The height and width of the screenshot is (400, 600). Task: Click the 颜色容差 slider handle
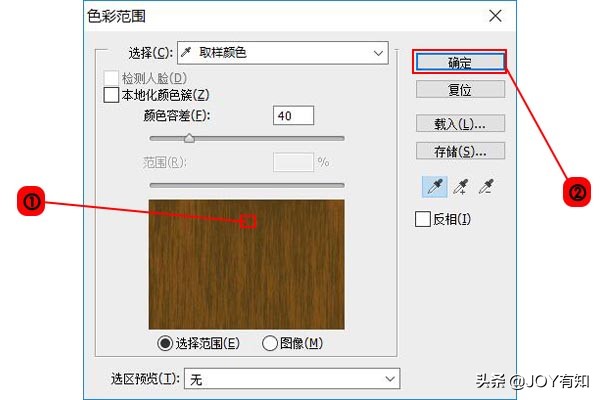tap(189, 138)
